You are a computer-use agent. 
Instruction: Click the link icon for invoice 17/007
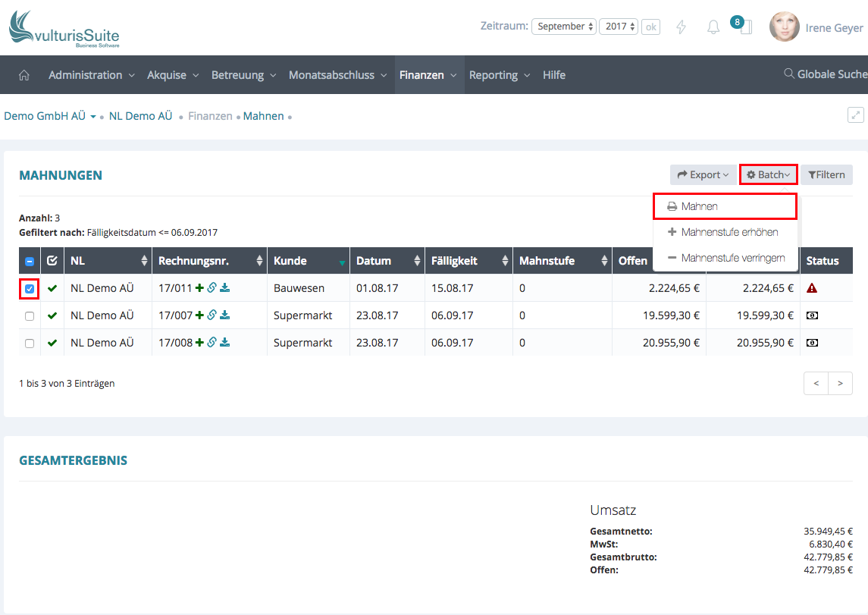[212, 315]
